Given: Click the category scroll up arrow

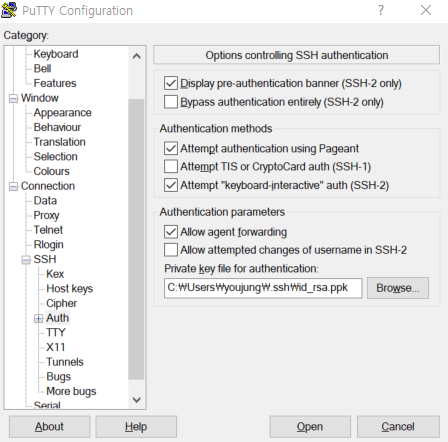Looking at the screenshot, I should tap(136, 56).
